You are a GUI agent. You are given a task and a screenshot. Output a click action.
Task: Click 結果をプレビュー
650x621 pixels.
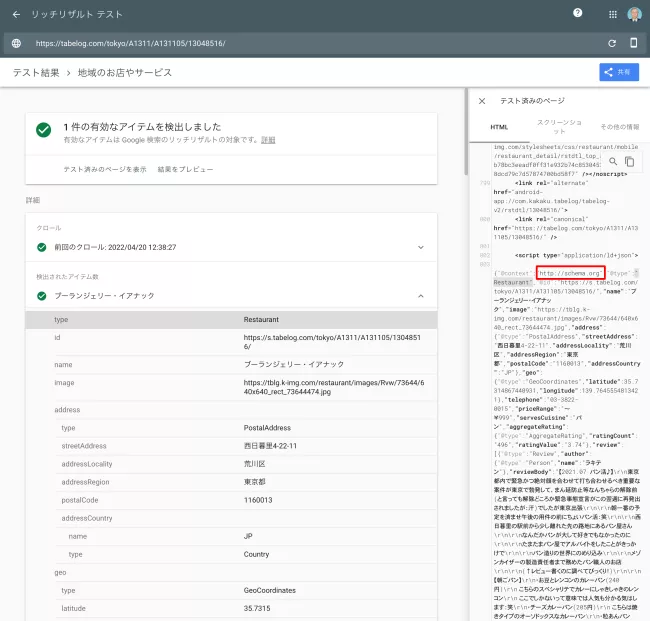pos(185,169)
